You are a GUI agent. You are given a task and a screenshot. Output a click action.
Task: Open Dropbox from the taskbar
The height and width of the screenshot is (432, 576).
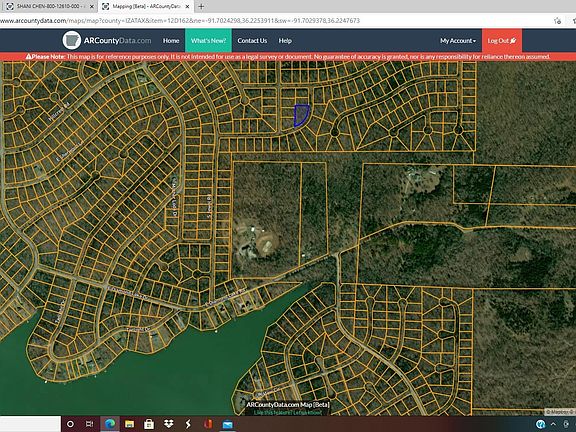point(169,424)
